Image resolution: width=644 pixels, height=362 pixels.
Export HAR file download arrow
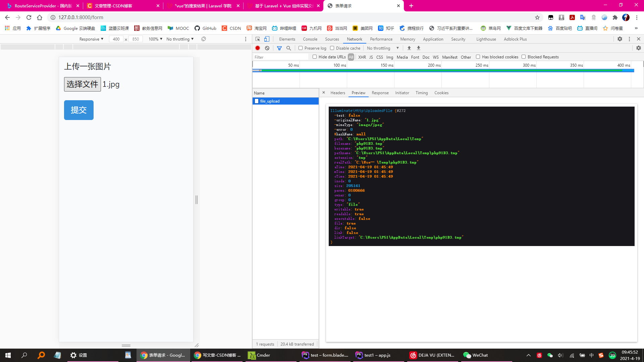pyautogui.click(x=419, y=48)
